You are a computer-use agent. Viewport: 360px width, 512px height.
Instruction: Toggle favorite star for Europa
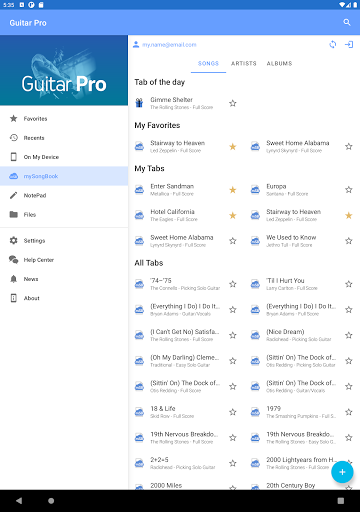pyautogui.click(x=349, y=190)
